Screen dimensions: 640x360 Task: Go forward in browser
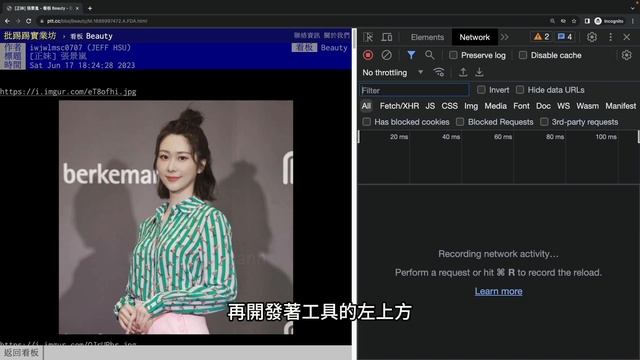tap(18, 21)
